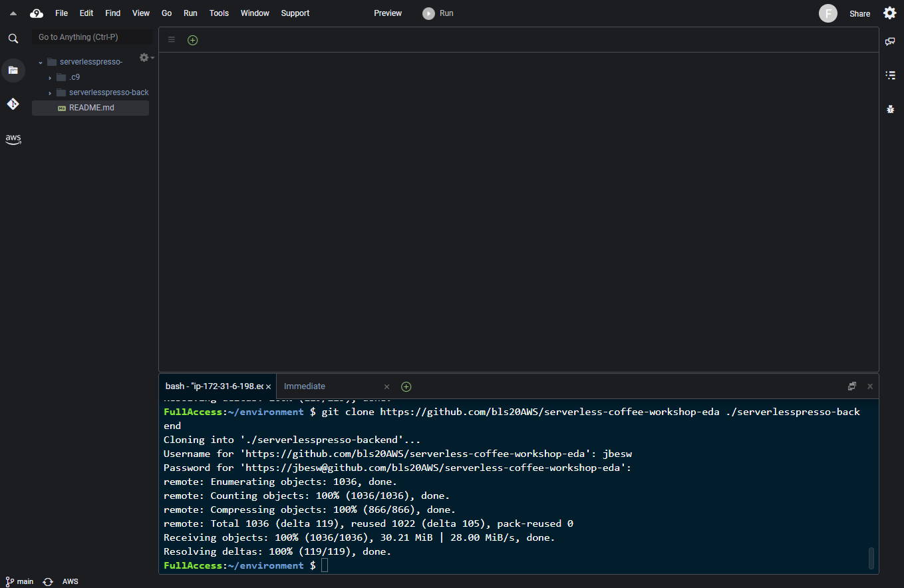Open the Find menu
Image resolution: width=904 pixels, height=588 pixels.
[113, 13]
